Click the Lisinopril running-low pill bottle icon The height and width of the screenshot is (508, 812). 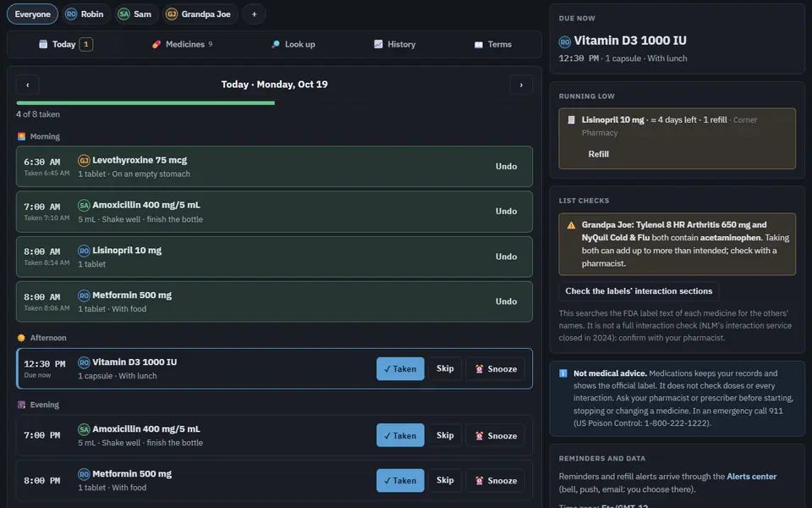tap(571, 119)
